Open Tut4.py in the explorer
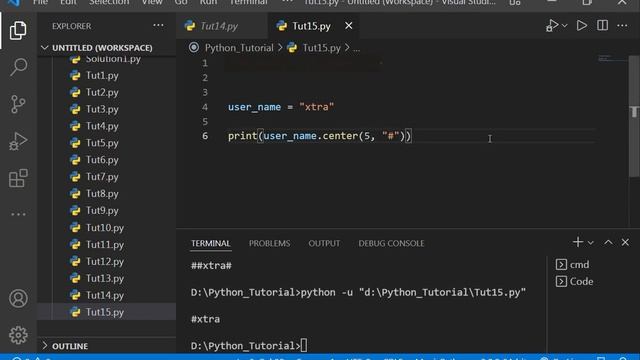This screenshot has width=640, height=360. [102, 126]
